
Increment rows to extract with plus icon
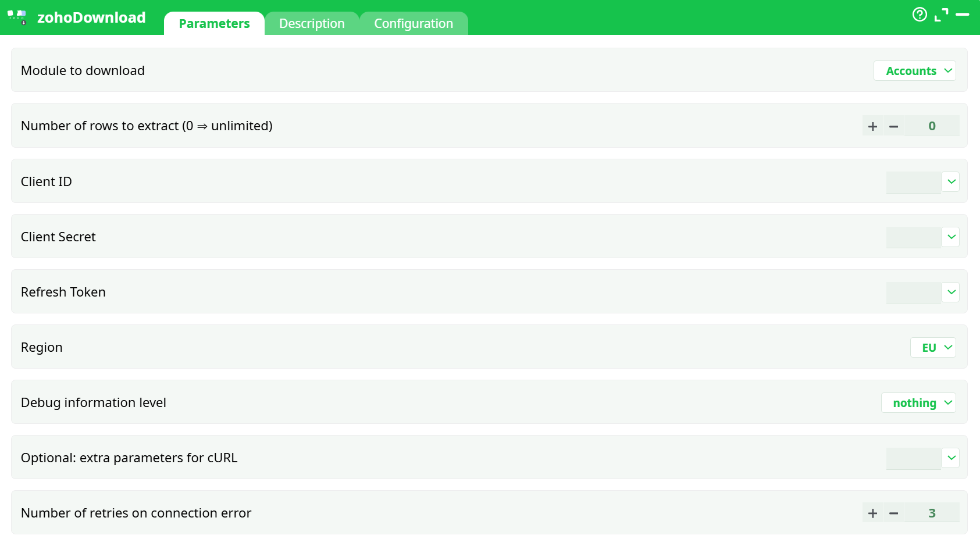872,126
